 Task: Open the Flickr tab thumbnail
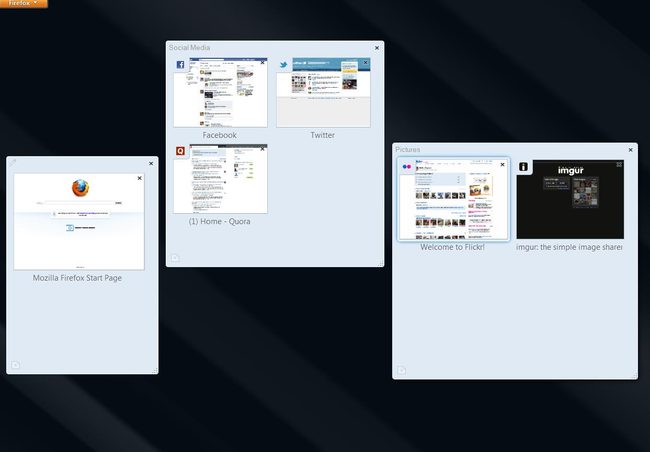(453, 199)
